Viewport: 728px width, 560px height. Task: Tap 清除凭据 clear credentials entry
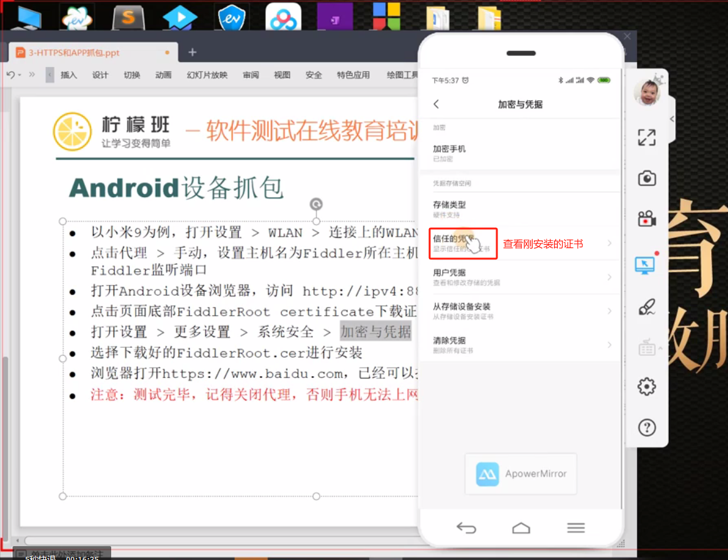520,345
